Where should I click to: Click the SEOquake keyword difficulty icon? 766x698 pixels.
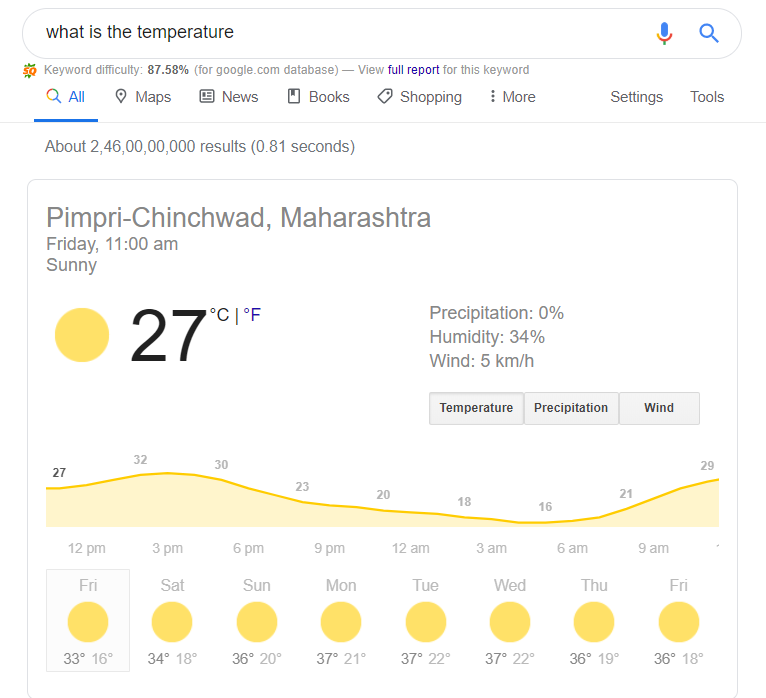[30, 70]
